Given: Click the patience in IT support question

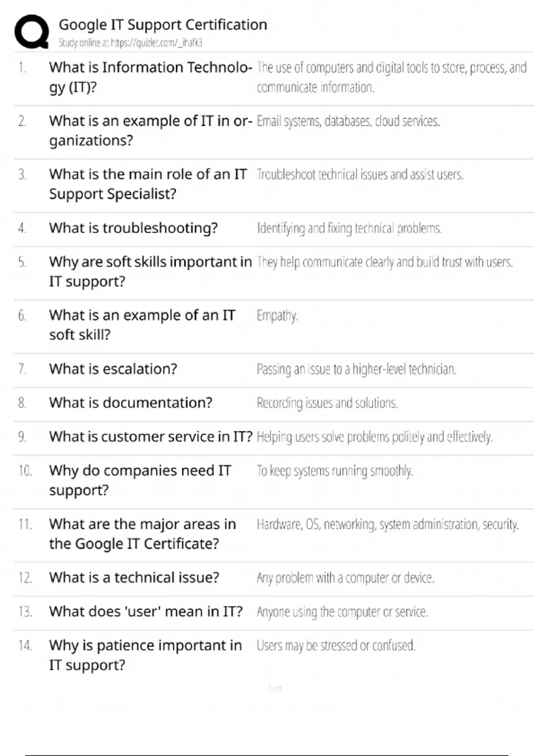Looking at the screenshot, I should click(146, 655).
